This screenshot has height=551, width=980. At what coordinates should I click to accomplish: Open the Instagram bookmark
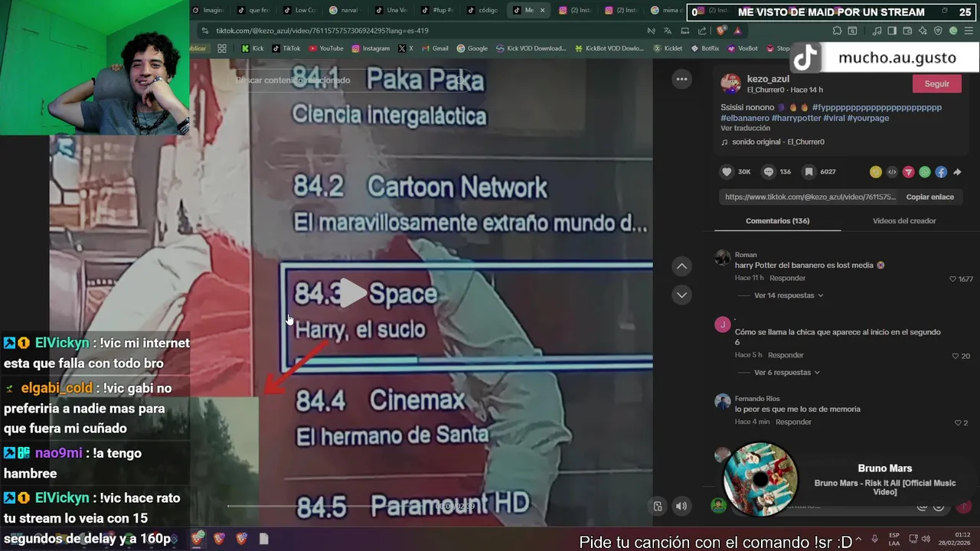point(371,48)
